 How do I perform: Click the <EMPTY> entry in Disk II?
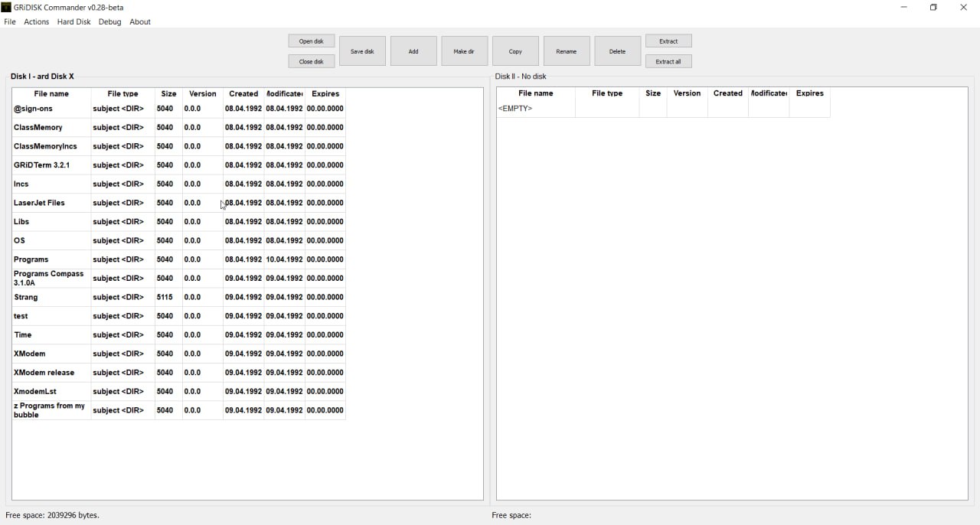click(x=515, y=109)
